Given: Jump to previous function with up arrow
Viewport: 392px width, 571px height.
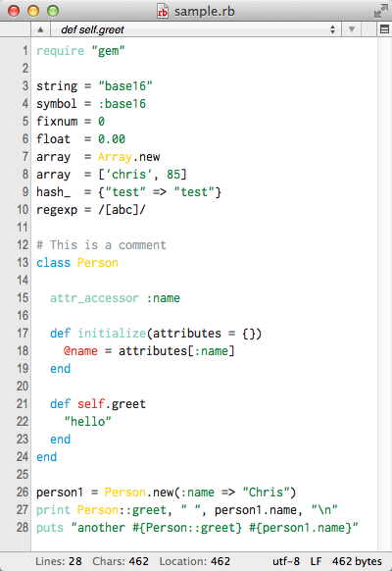Looking at the screenshot, I should 40,29.
